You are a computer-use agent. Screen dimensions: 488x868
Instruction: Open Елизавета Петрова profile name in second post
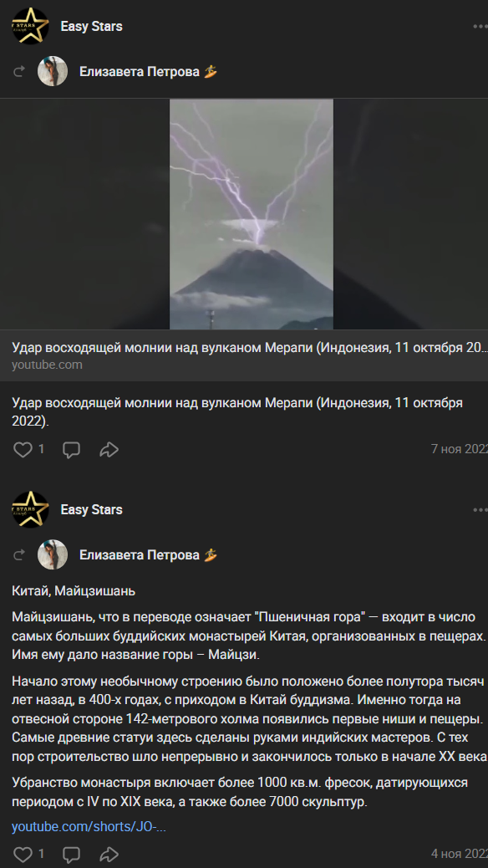(139, 554)
